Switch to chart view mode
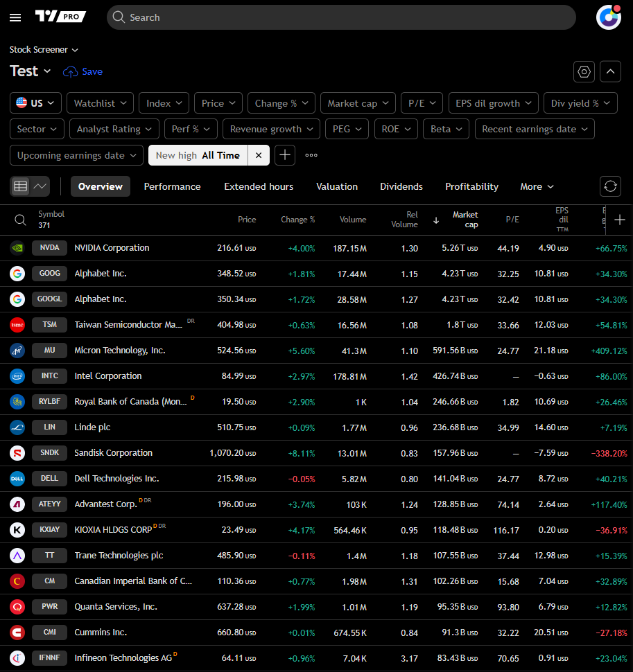Viewport: 633px width, 672px height. coord(40,186)
